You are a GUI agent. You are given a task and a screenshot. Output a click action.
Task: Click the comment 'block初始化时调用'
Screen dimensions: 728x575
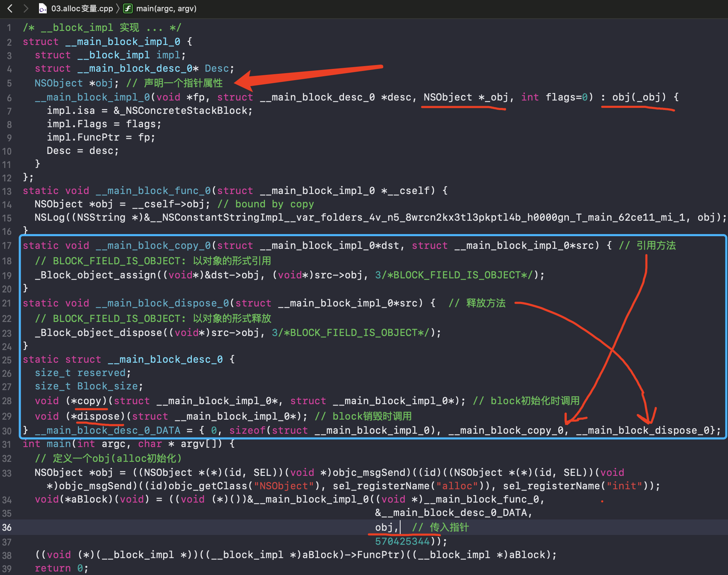pyautogui.click(x=535, y=401)
